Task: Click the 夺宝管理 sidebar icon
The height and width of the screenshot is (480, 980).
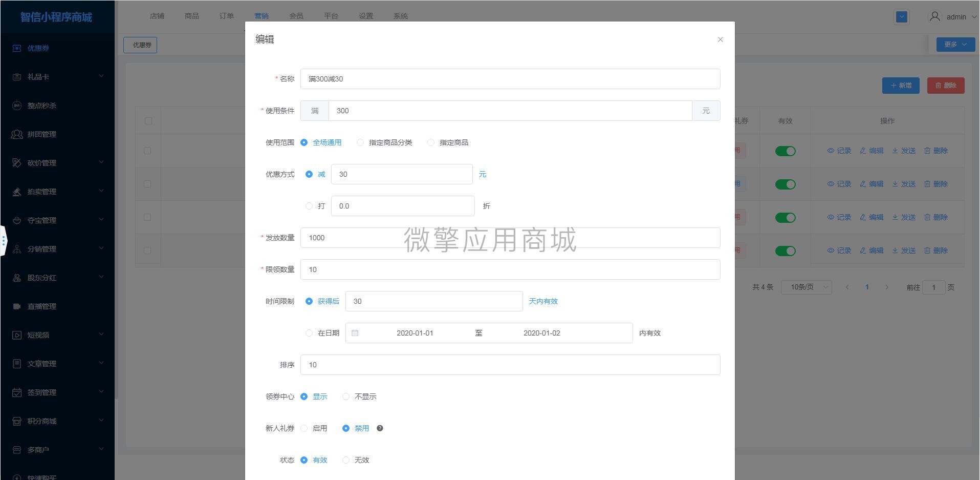Action: 17,220
